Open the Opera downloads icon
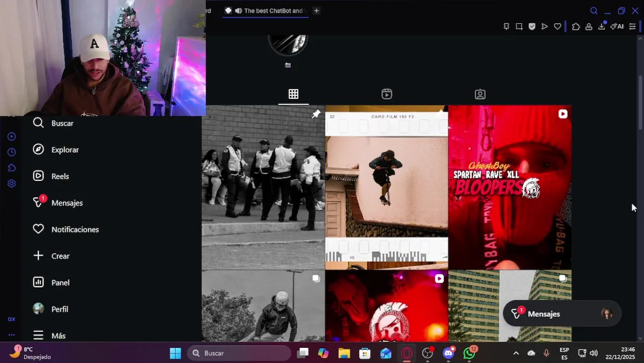Image resolution: width=644 pixels, height=363 pixels. pos(602,27)
